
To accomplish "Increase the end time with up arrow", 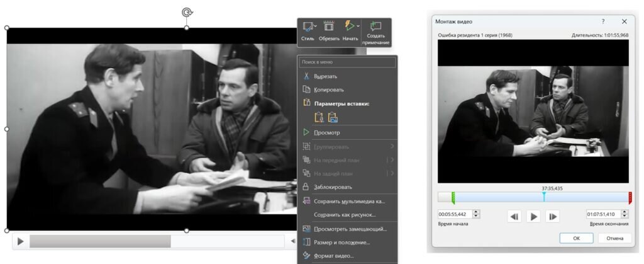I will 625,212.
